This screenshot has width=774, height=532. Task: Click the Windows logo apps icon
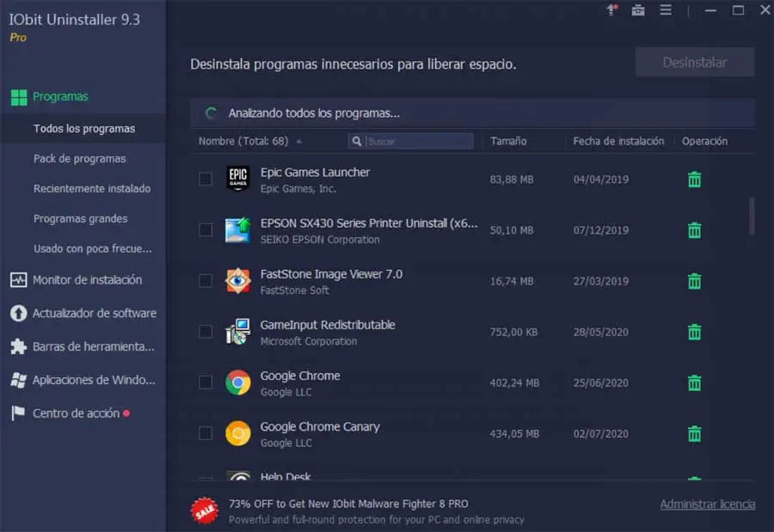click(19, 380)
